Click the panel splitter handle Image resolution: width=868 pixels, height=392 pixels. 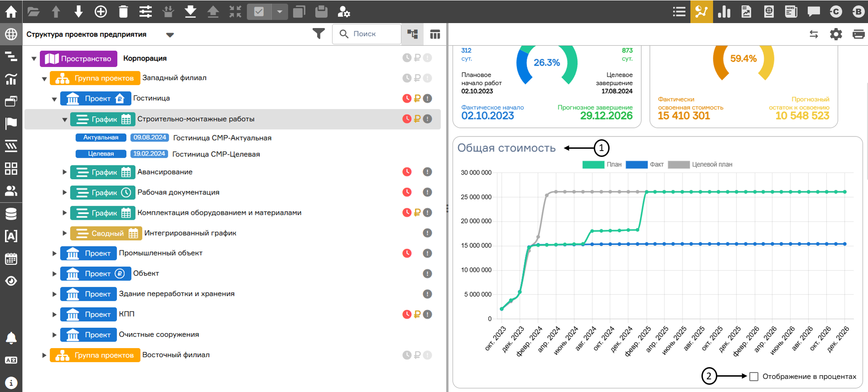(x=447, y=208)
